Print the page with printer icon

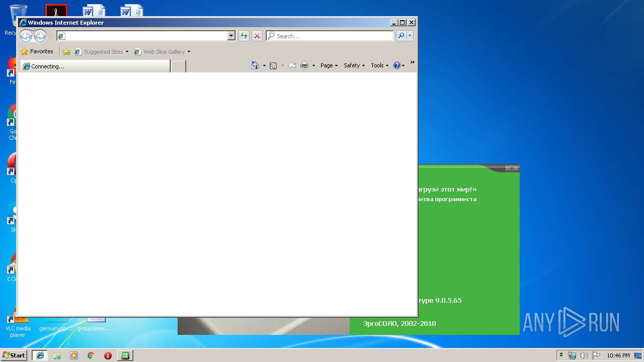click(x=304, y=65)
